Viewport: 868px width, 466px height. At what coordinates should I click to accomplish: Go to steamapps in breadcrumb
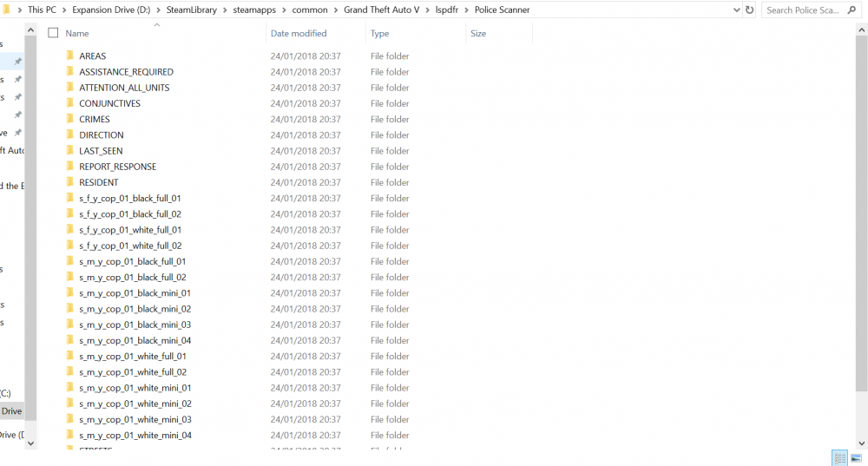pos(254,10)
